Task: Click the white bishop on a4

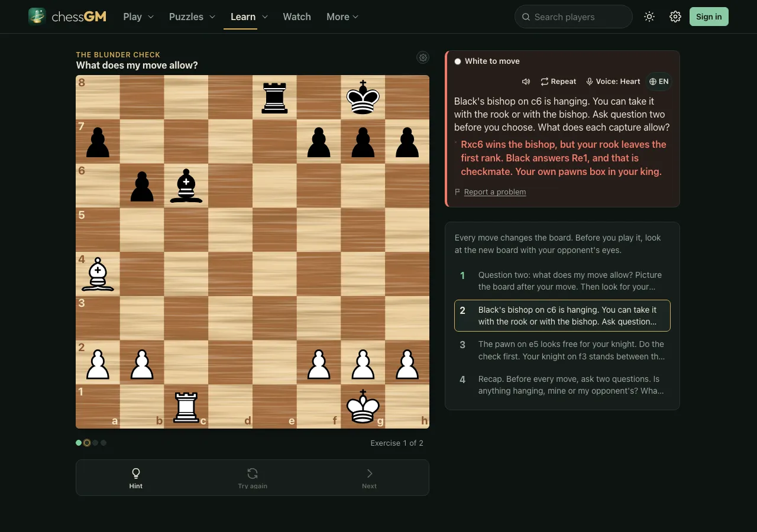Action: point(98,274)
